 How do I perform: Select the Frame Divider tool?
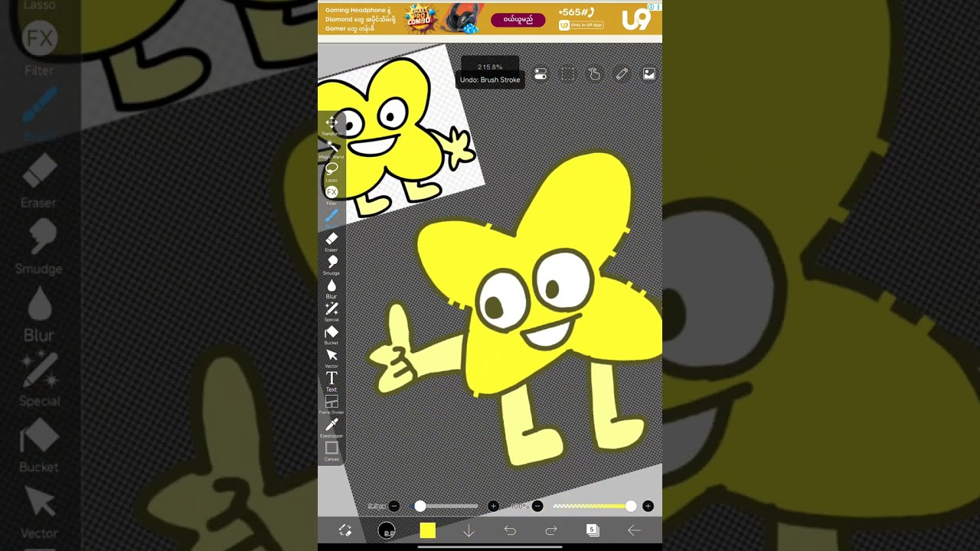click(x=332, y=405)
